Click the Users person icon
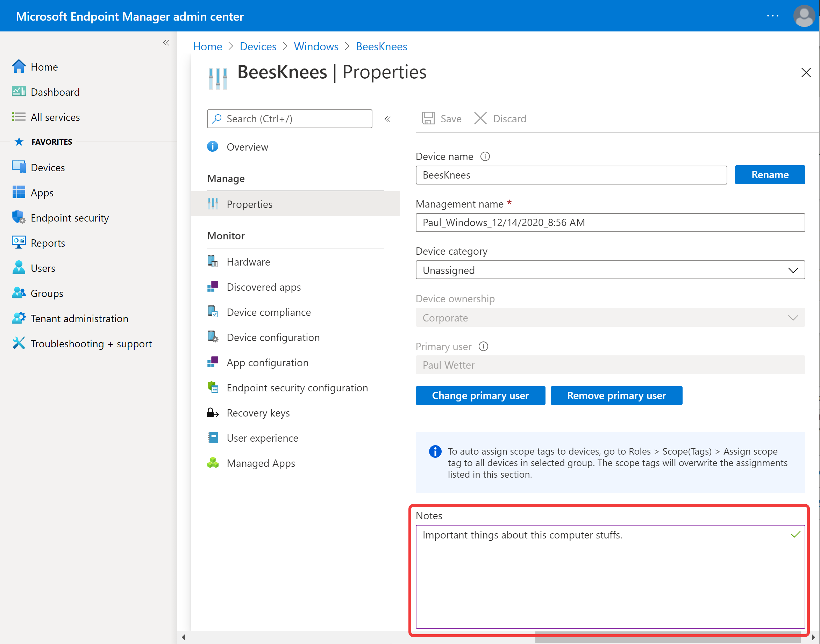Screen dimensions: 820x644 19,268
